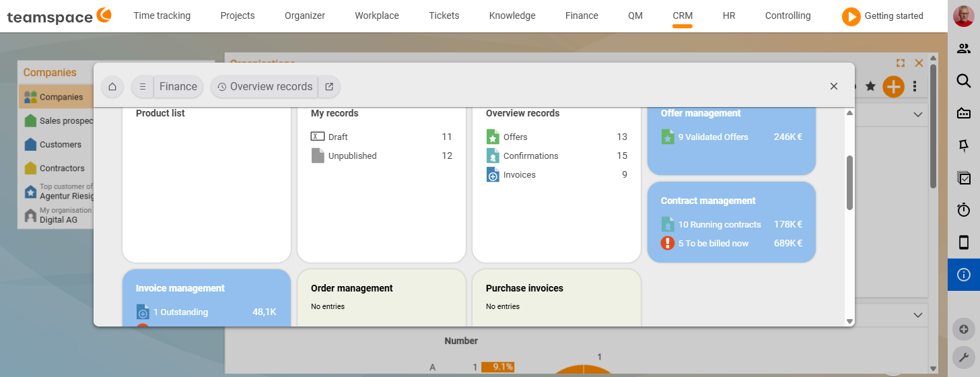The image size is (980, 377).
Task: Collapse the first Organisations section chevron
Action: click(x=917, y=114)
